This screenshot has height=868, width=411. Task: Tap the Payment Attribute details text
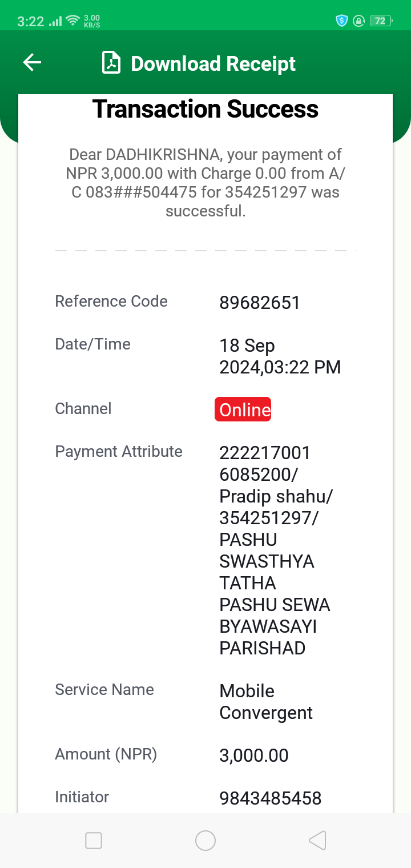pyautogui.click(x=276, y=550)
